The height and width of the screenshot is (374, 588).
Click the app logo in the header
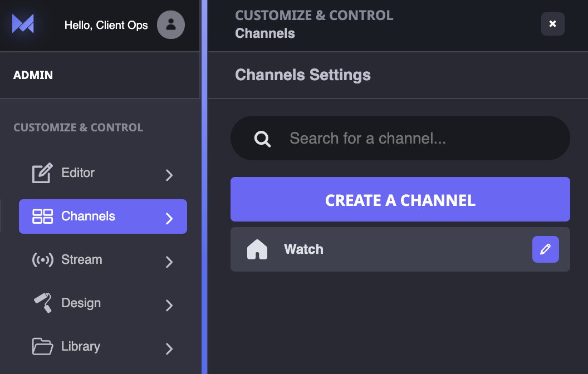pos(23,23)
